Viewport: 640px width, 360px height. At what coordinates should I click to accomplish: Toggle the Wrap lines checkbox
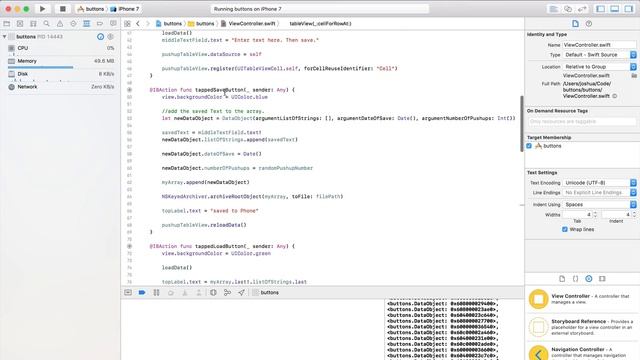tap(565, 229)
